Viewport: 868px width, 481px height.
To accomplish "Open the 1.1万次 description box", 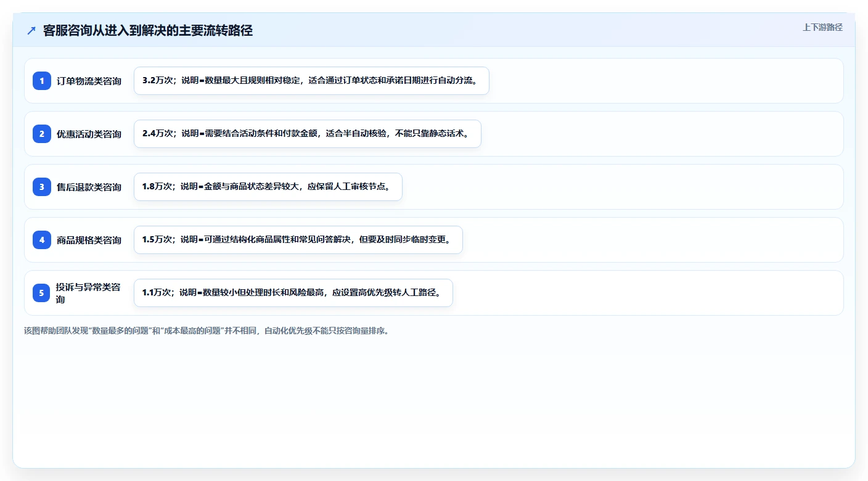I will pos(293,293).
